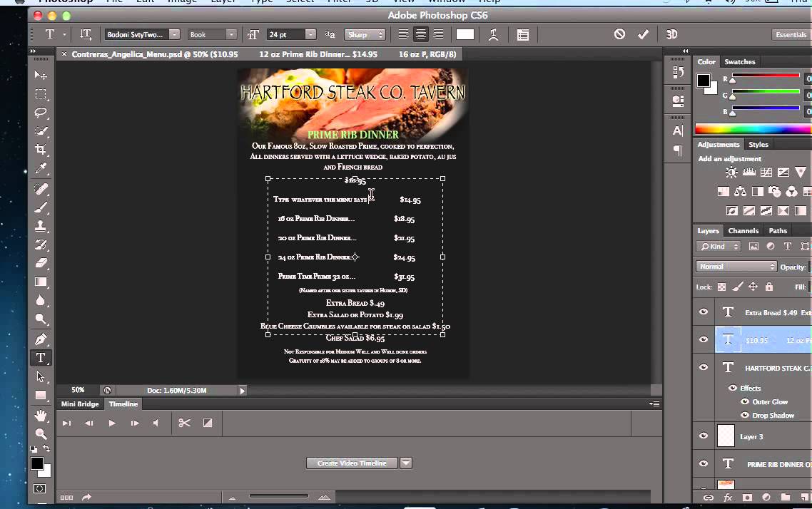Open the Create warped text option
The height and width of the screenshot is (509, 812).
click(x=493, y=35)
